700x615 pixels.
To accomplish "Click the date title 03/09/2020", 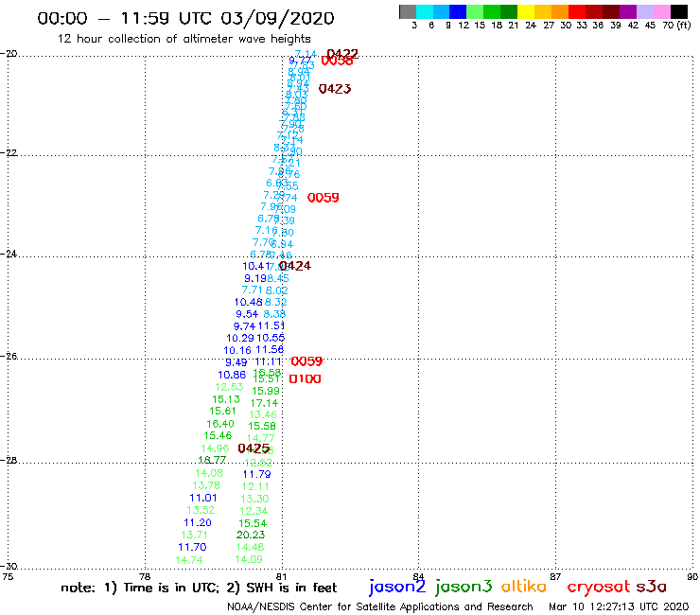I will 277,18.
